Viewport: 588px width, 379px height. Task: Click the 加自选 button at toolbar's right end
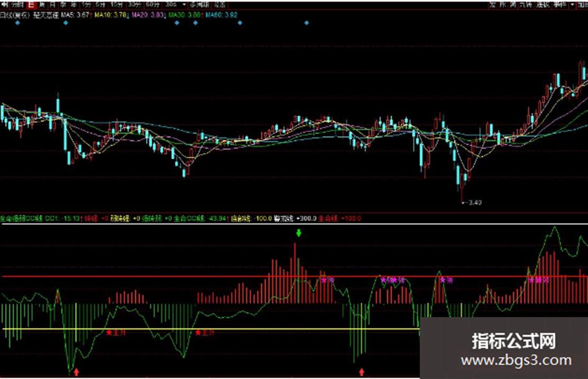coord(583,4)
